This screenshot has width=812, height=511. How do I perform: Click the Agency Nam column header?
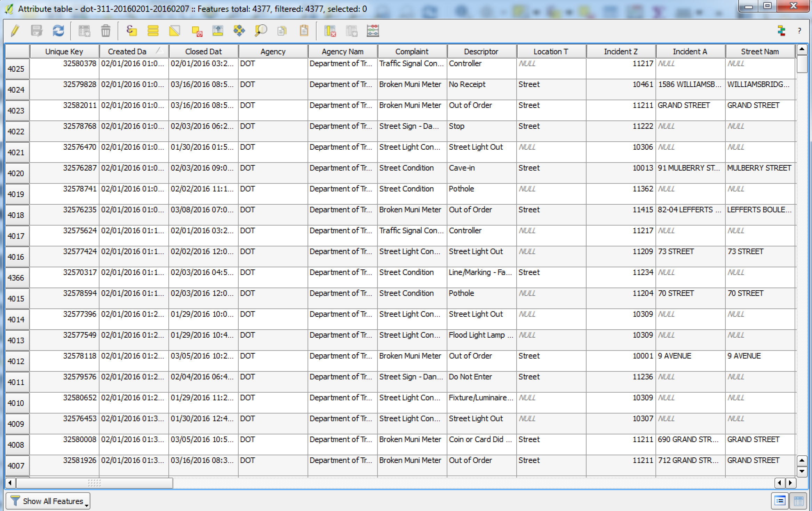coord(343,52)
